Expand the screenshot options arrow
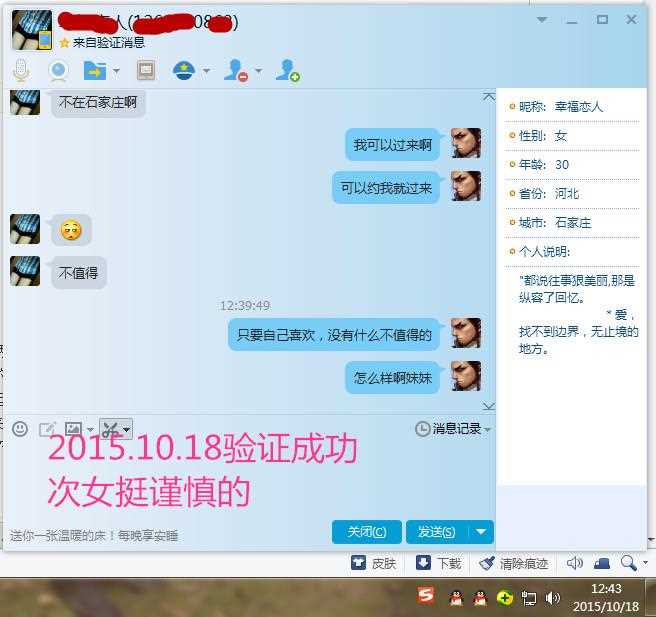 click(126, 429)
